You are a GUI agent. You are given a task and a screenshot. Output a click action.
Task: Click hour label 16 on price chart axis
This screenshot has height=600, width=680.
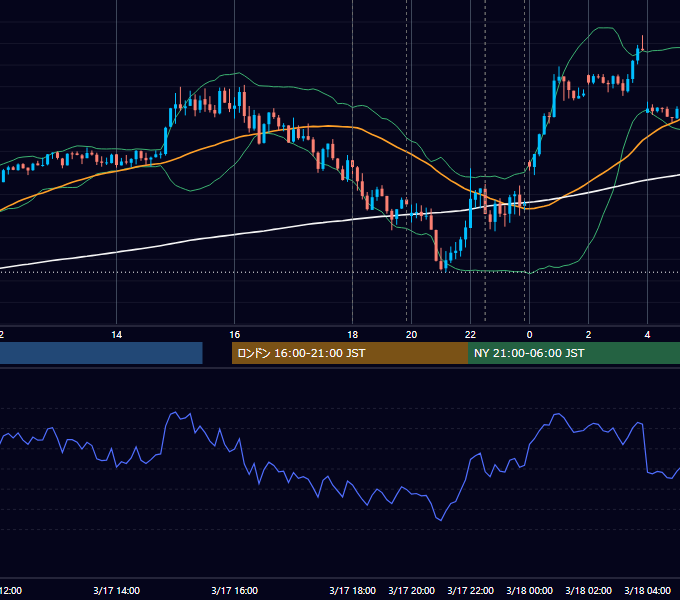[x=235, y=335]
